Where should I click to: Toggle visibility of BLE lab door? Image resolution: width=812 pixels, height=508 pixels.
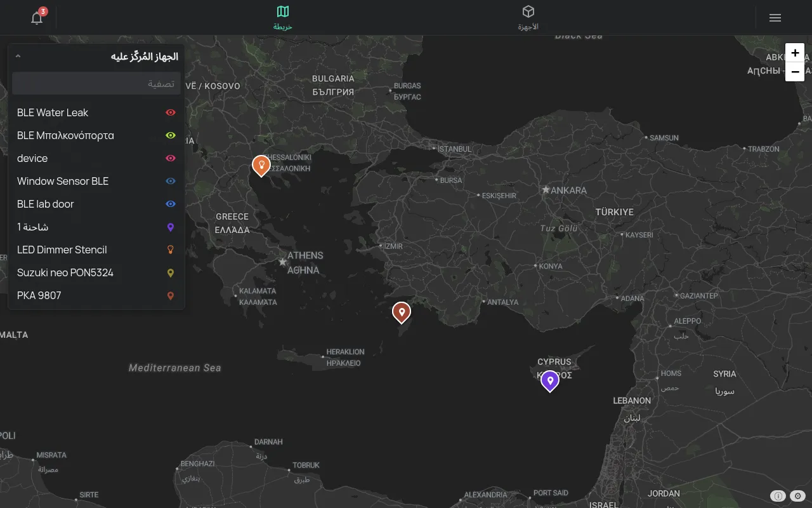pos(170,204)
